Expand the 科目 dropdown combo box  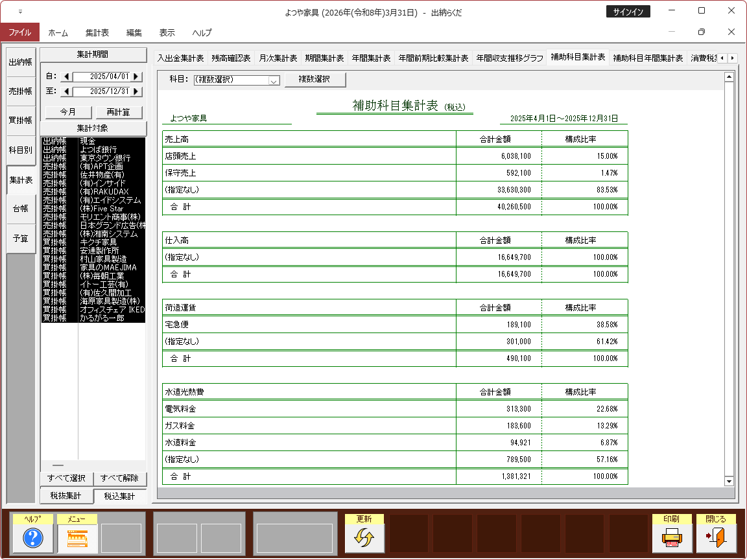tap(273, 80)
